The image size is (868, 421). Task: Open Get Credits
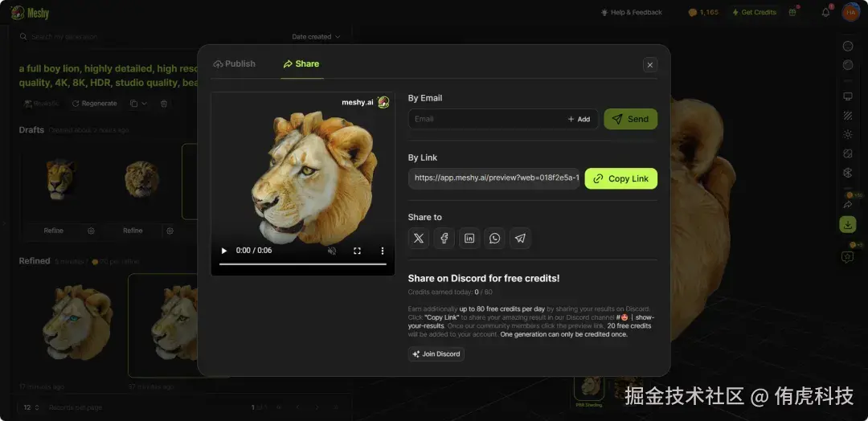[x=754, y=12]
